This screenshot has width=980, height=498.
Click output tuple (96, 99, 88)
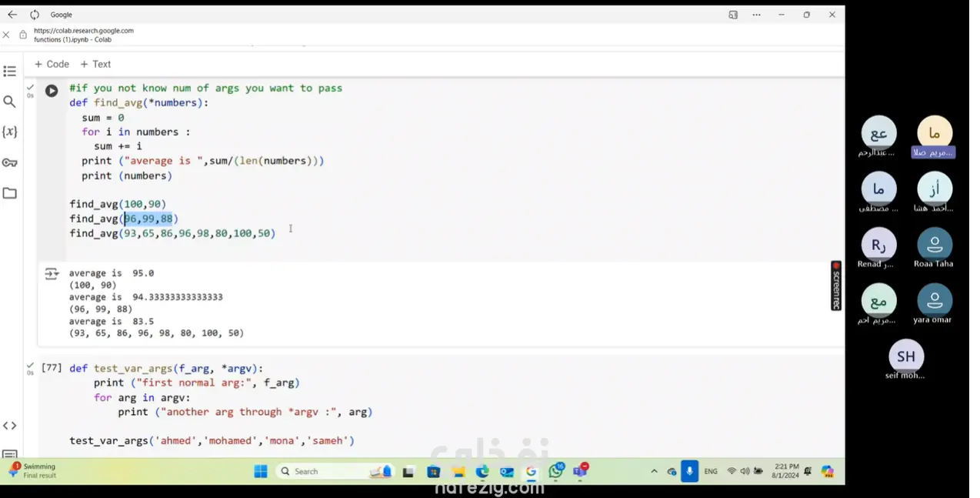(x=101, y=309)
